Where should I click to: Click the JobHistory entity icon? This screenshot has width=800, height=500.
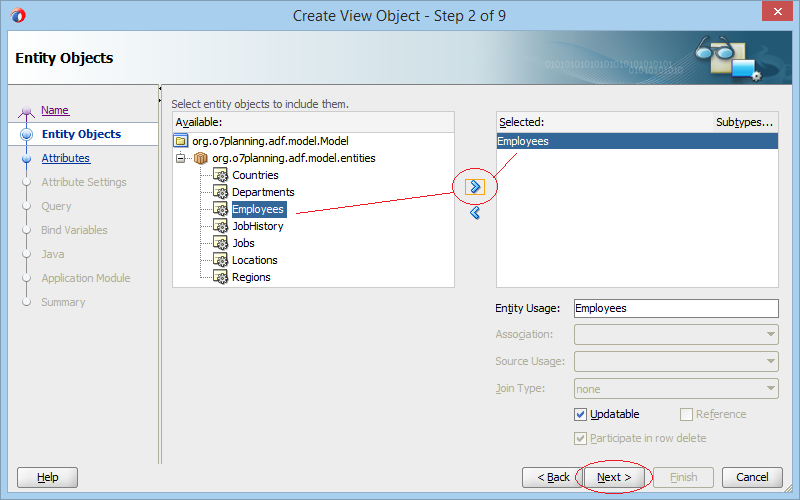click(220, 226)
